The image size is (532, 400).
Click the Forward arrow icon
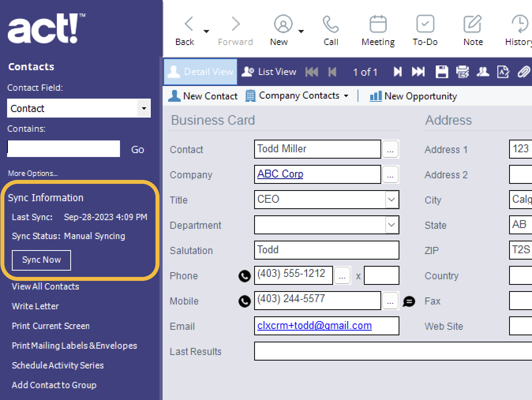236,24
